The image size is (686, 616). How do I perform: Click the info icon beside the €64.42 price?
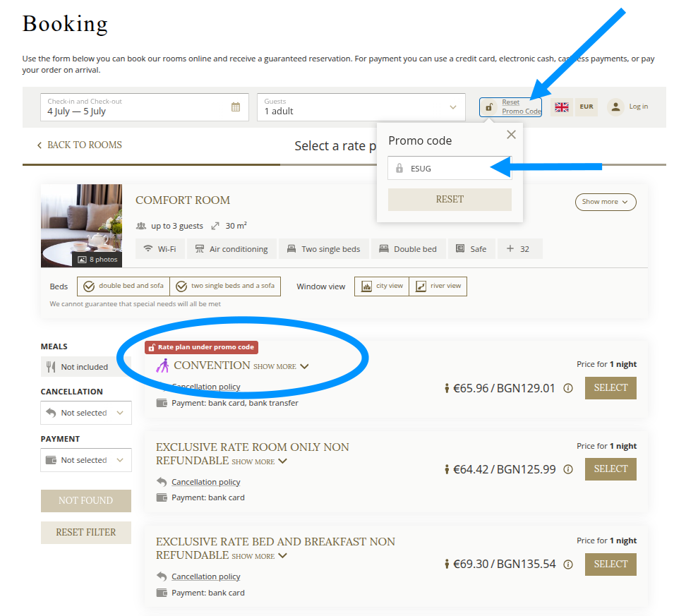pos(568,469)
